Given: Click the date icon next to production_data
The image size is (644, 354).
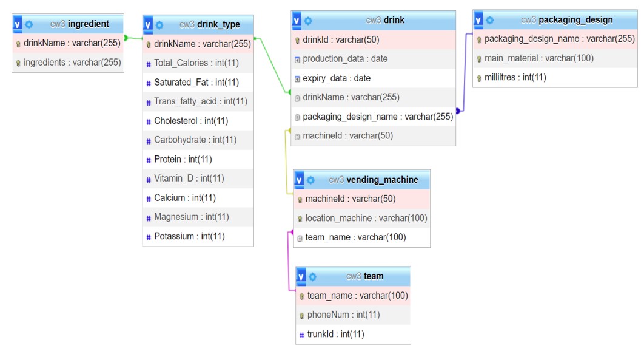Looking at the screenshot, I should click(297, 60).
